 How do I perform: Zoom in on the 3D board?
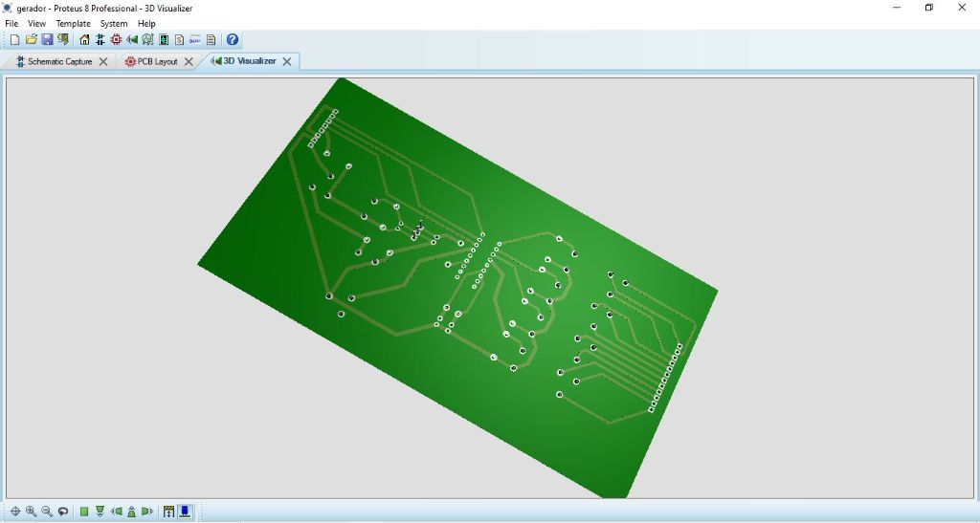pos(31,512)
